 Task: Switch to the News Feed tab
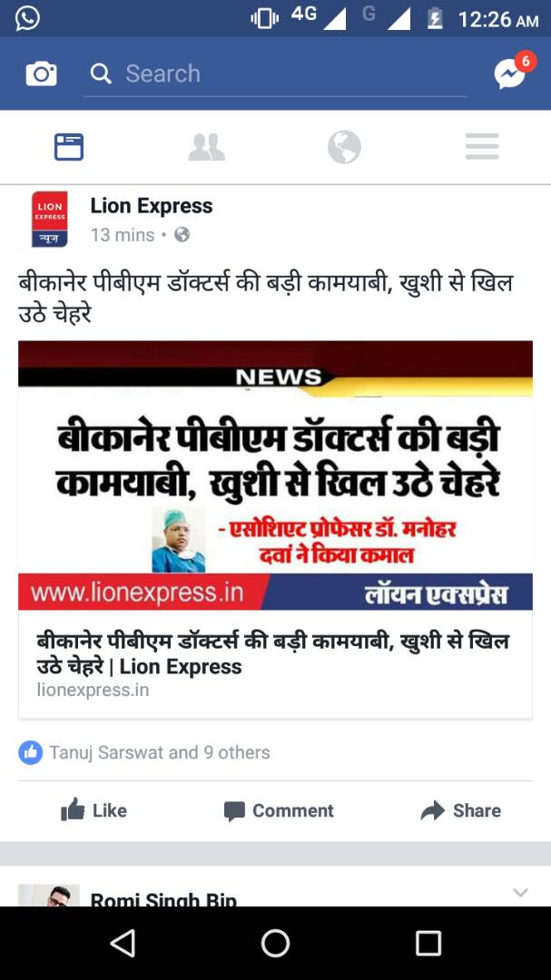click(69, 148)
